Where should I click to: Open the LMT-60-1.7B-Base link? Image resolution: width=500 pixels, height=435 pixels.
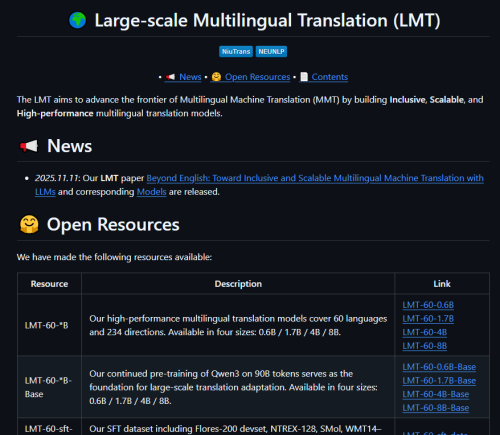439,380
